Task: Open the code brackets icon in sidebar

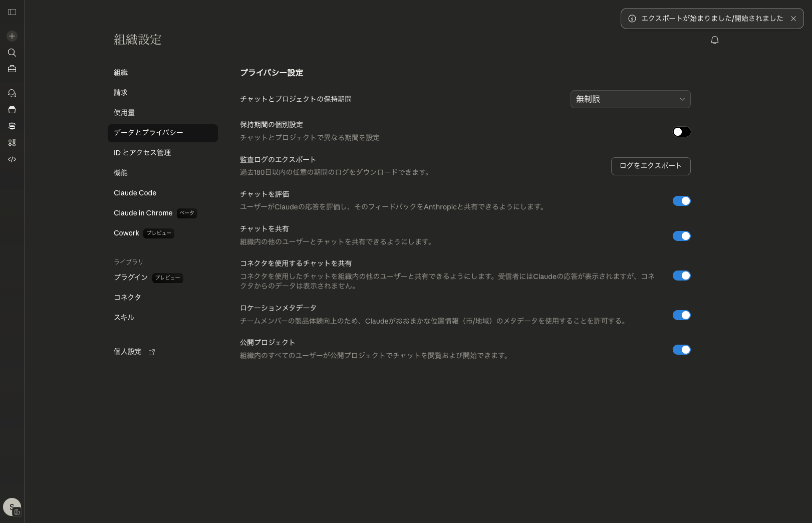Action: tap(12, 159)
